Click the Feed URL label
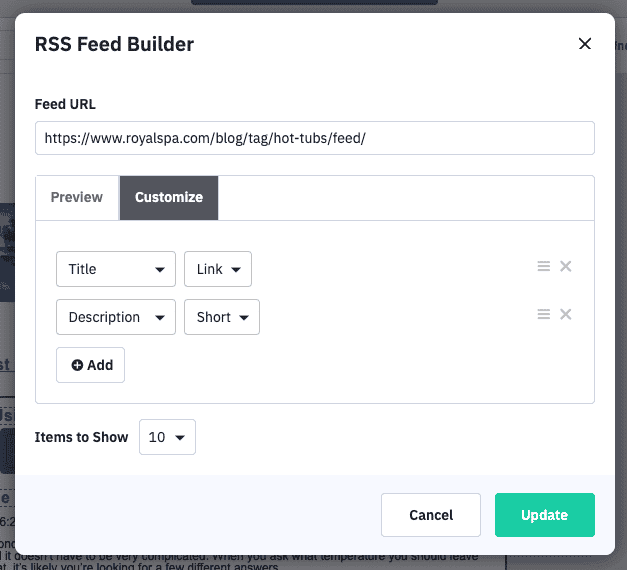The image size is (627, 570). point(65,104)
